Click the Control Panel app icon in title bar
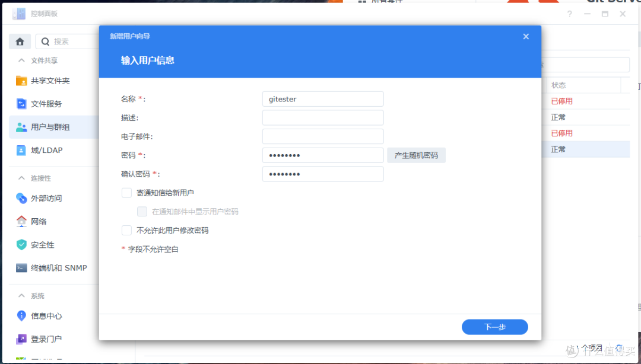Screen dimensions: 641x364 18,14
